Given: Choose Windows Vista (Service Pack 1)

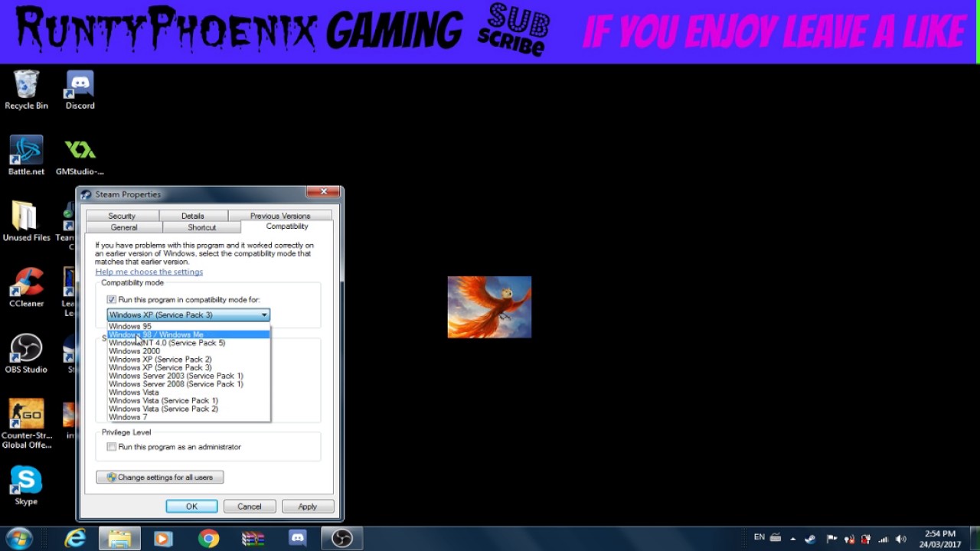Looking at the screenshot, I should [x=188, y=400].
